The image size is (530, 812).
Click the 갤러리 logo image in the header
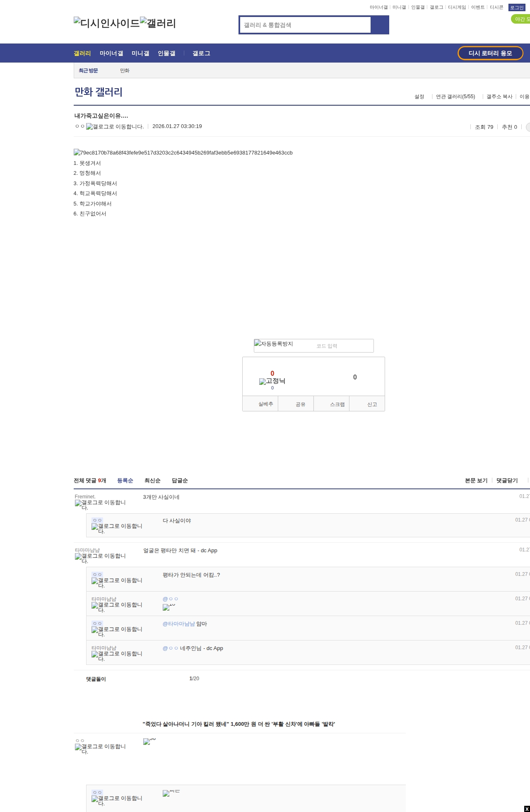coord(158,23)
